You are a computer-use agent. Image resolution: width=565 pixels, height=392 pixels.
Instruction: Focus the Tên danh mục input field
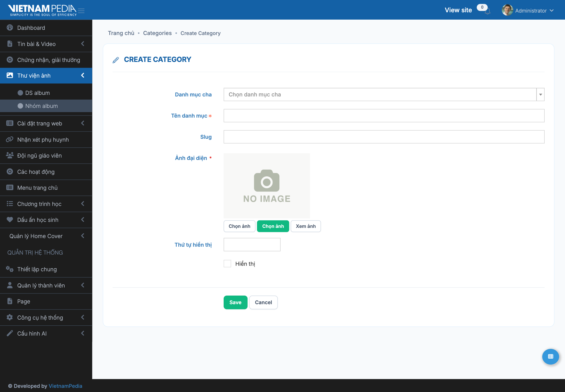pyautogui.click(x=384, y=116)
